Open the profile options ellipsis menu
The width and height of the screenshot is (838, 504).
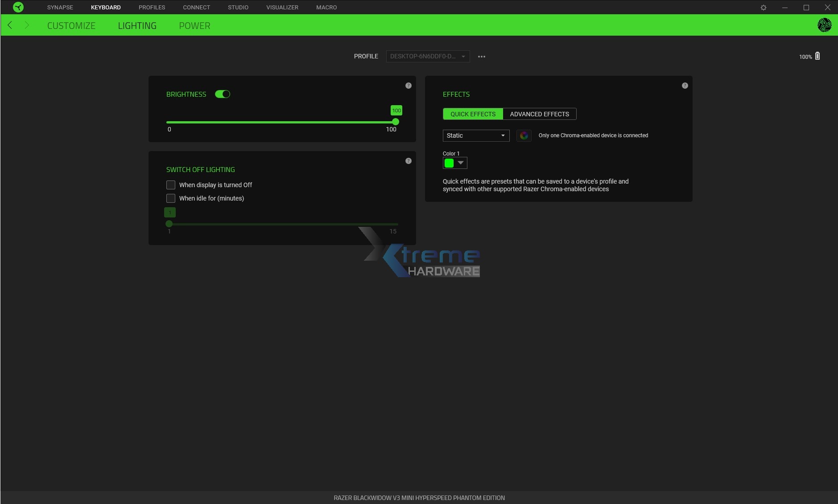[481, 56]
